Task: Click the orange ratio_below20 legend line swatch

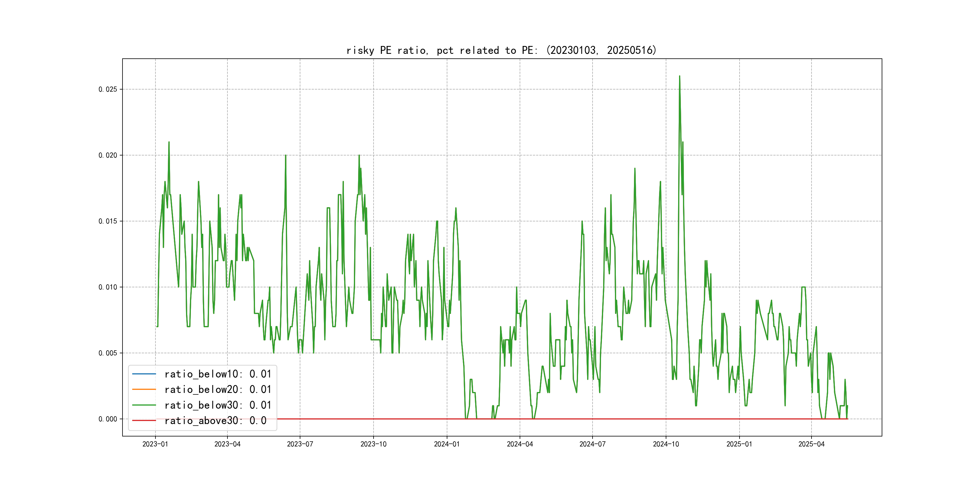Action: tap(144, 389)
